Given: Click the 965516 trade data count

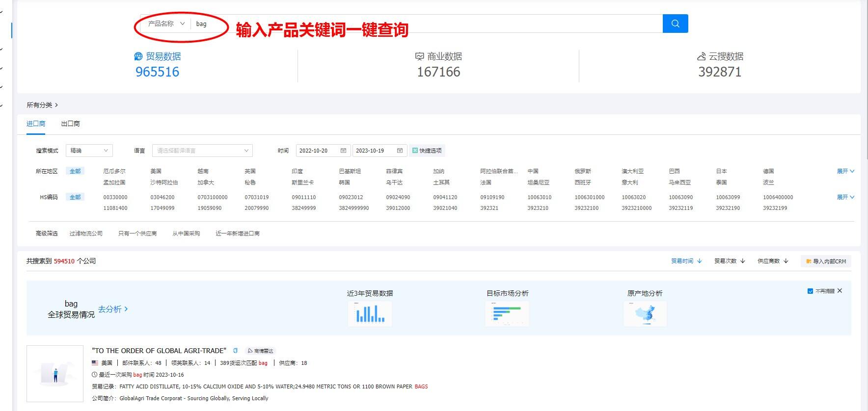Looking at the screenshot, I should [x=157, y=72].
